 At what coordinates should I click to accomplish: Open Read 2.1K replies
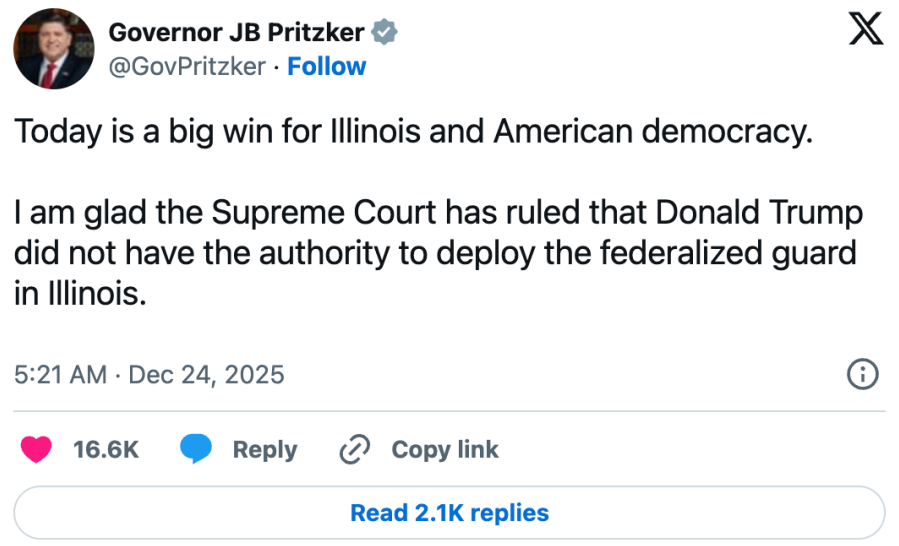[449, 513]
